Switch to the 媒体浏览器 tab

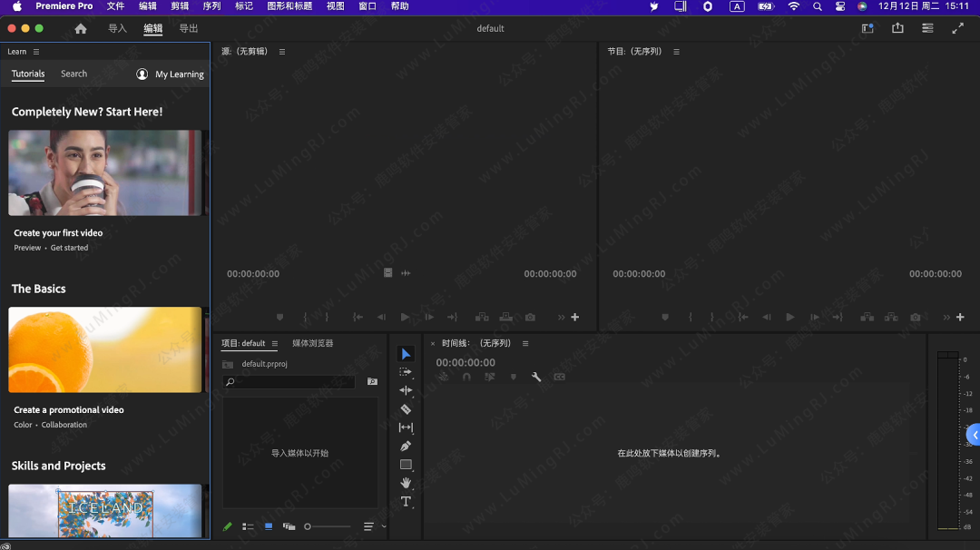(312, 343)
